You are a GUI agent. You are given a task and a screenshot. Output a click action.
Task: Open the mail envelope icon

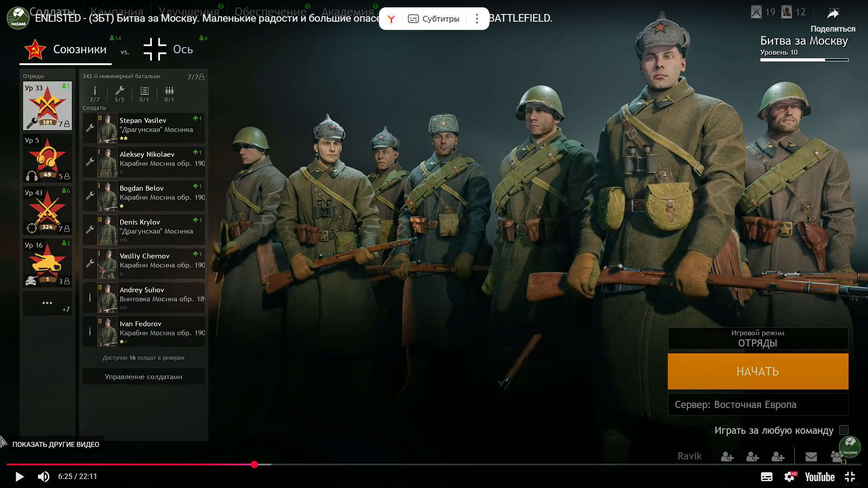point(811,457)
